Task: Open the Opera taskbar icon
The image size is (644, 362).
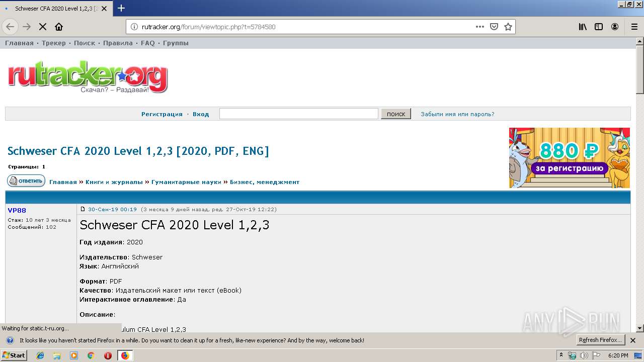Action: click(108, 355)
